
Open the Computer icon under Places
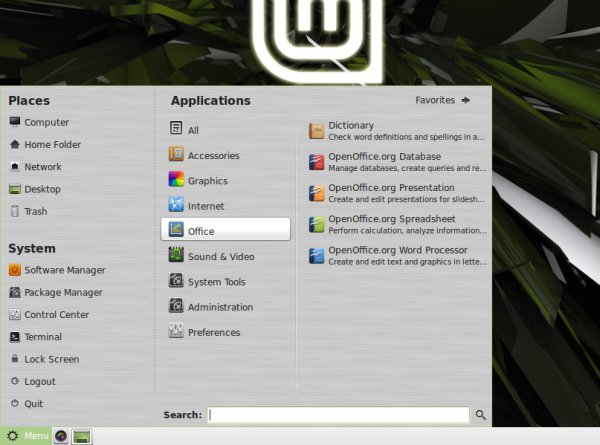15,122
